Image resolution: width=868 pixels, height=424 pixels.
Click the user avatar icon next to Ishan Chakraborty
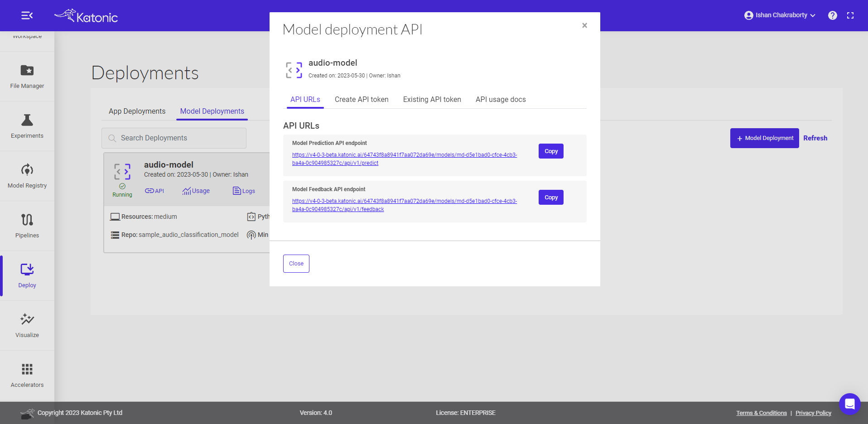pyautogui.click(x=748, y=15)
